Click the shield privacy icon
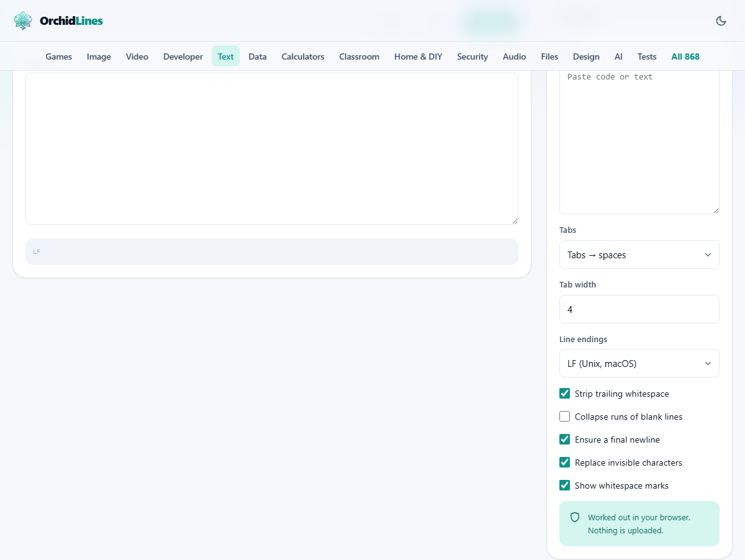The height and width of the screenshot is (560, 745). [575, 517]
